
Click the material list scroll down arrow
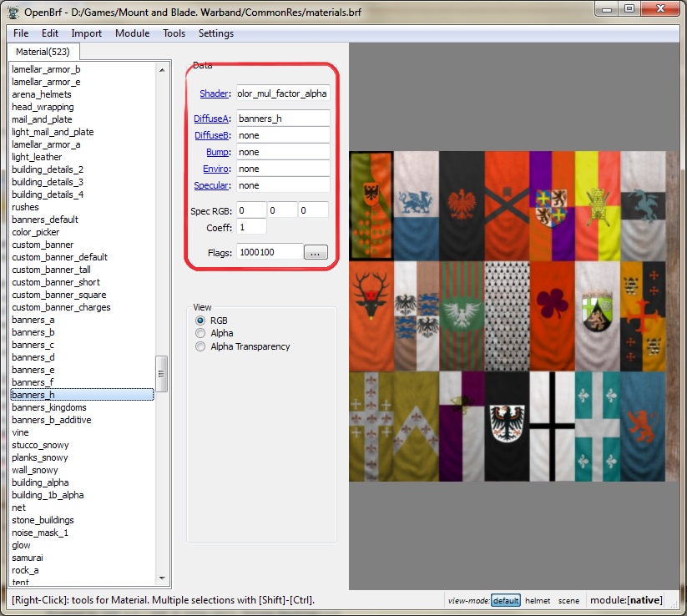(x=162, y=578)
